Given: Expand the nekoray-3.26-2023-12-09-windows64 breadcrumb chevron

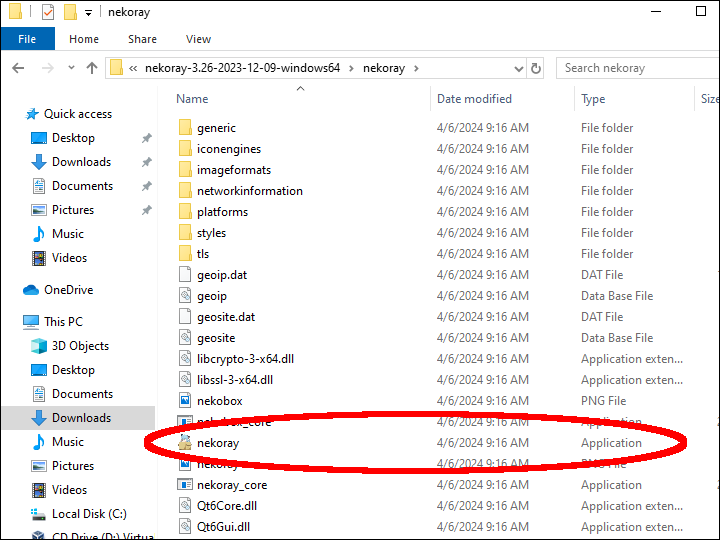Looking at the screenshot, I should pyautogui.click(x=351, y=68).
